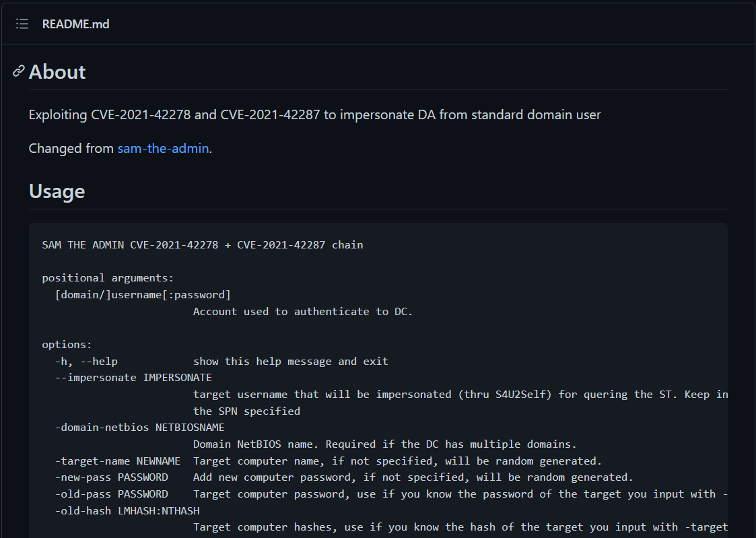
Task: Select the "target username that will be impersonated" line
Action: coord(460,395)
